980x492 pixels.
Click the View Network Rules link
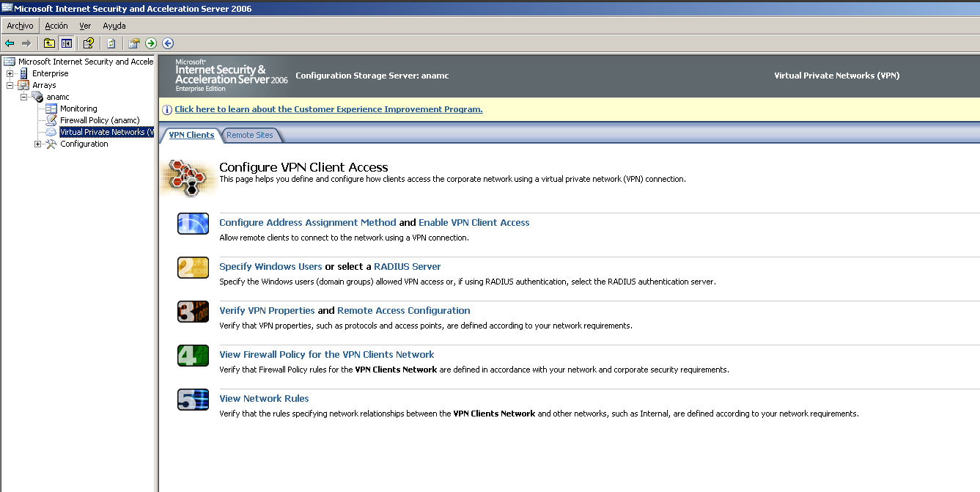264,398
